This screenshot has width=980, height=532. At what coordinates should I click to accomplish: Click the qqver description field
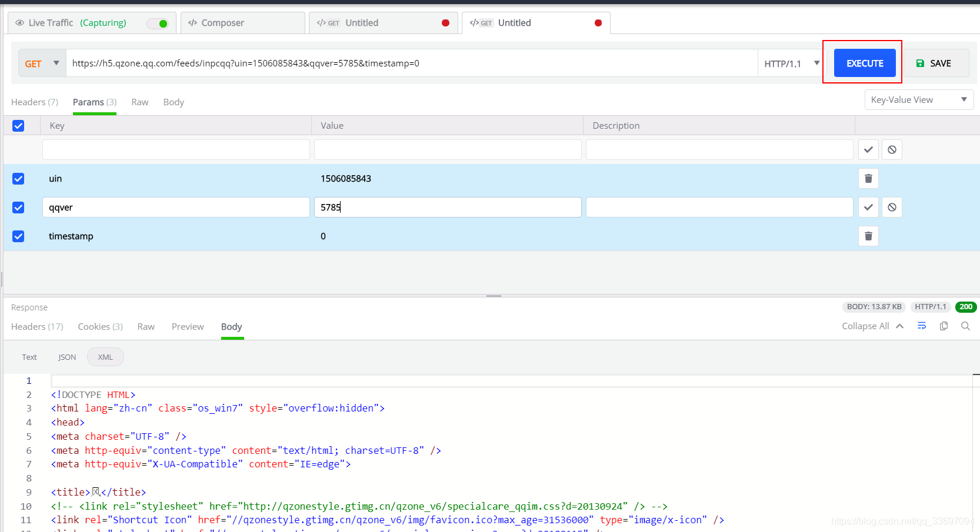(x=719, y=207)
